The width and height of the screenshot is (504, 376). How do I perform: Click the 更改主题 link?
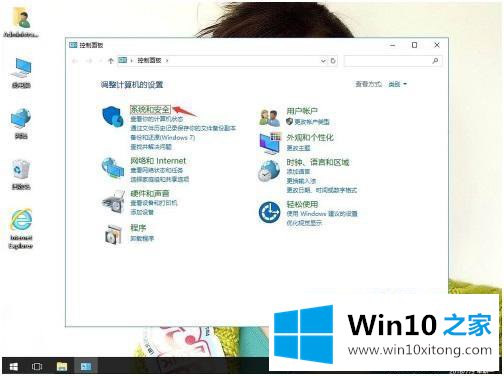pos(298,148)
